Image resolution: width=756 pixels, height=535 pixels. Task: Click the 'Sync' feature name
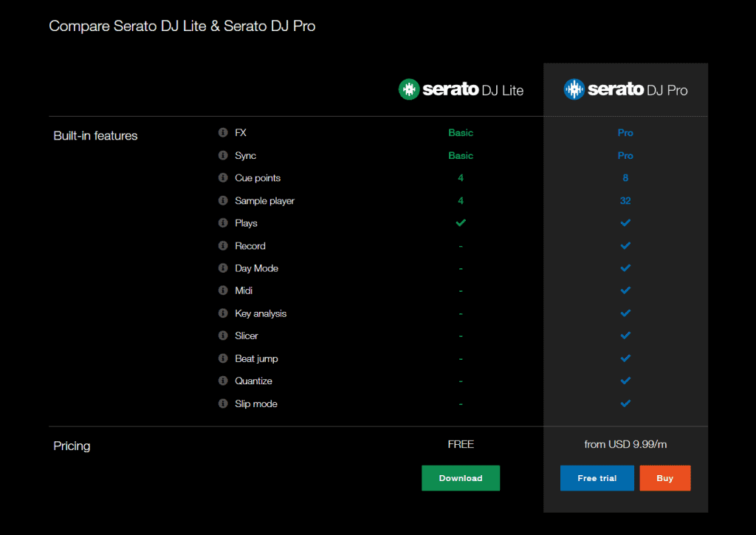(x=245, y=155)
